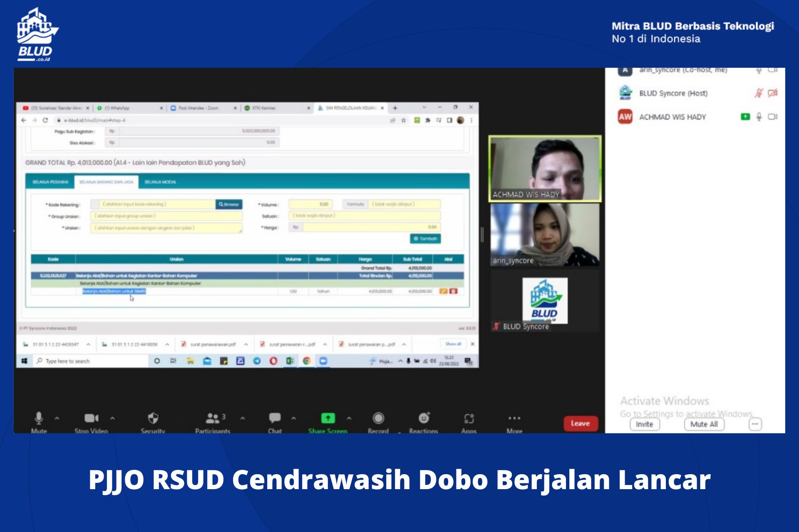Select arin_syncore video thumbnail
Image resolution: width=799 pixels, height=532 pixels.
(545, 235)
